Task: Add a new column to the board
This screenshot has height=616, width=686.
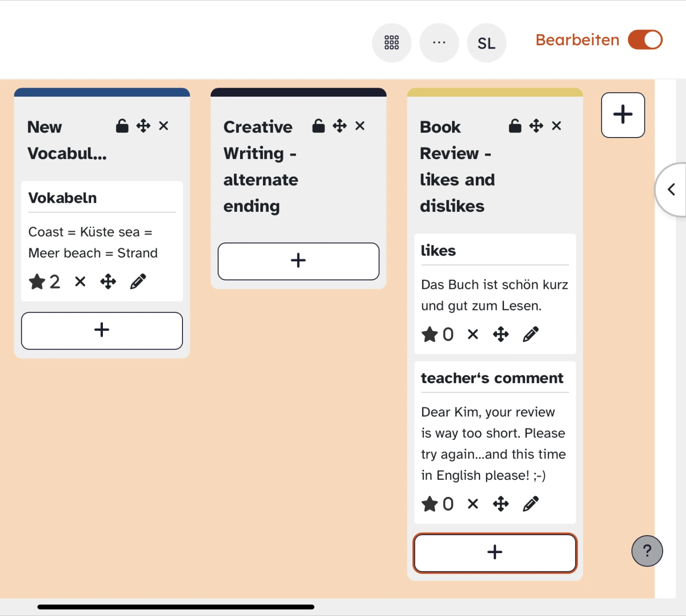Action: tap(623, 115)
